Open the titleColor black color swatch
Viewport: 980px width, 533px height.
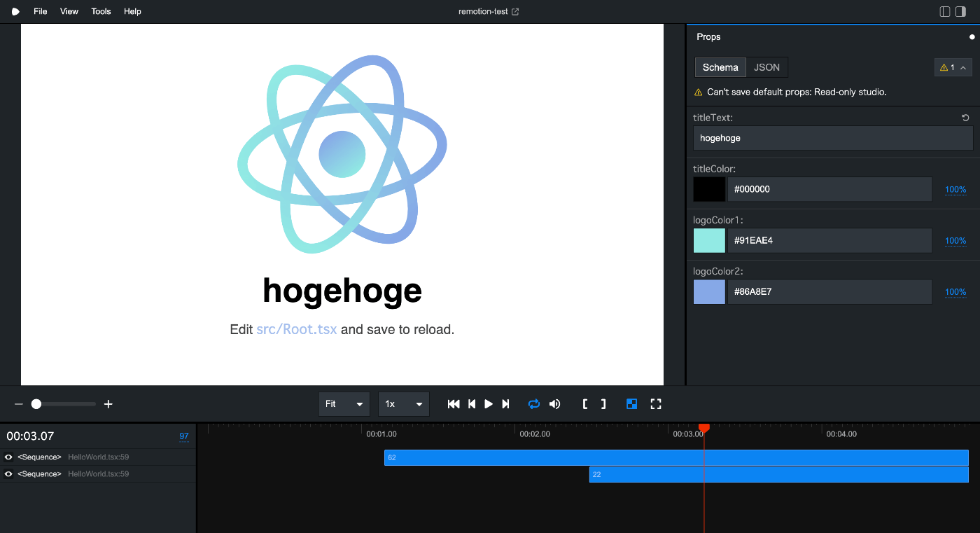pos(709,189)
